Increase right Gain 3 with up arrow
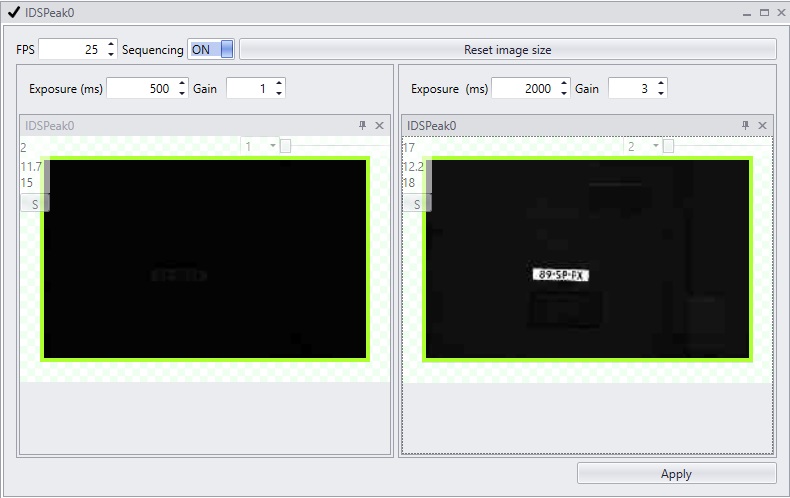Viewport: 790px width, 498px height. point(661,84)
